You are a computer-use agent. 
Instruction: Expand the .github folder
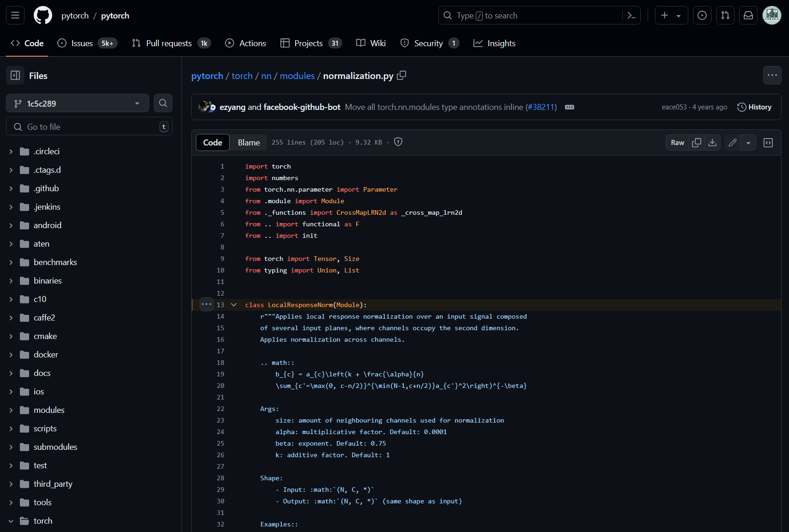11,188
